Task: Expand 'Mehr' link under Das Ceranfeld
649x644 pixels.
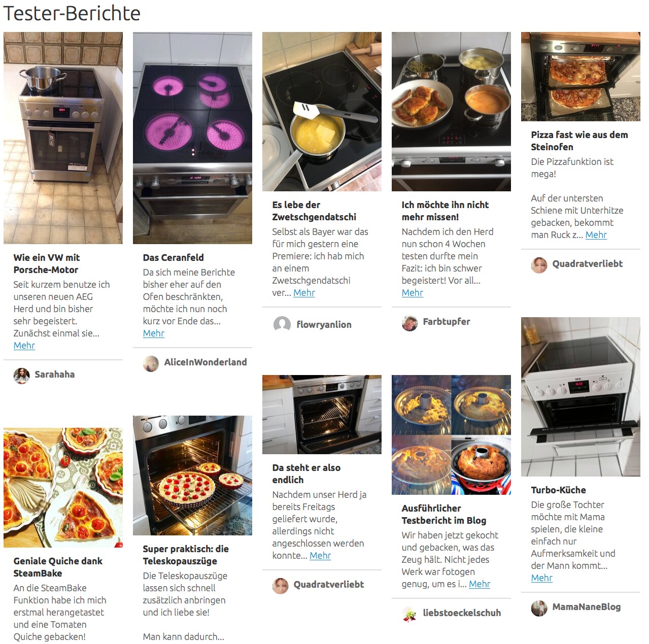Action: [x=154, y=333]
